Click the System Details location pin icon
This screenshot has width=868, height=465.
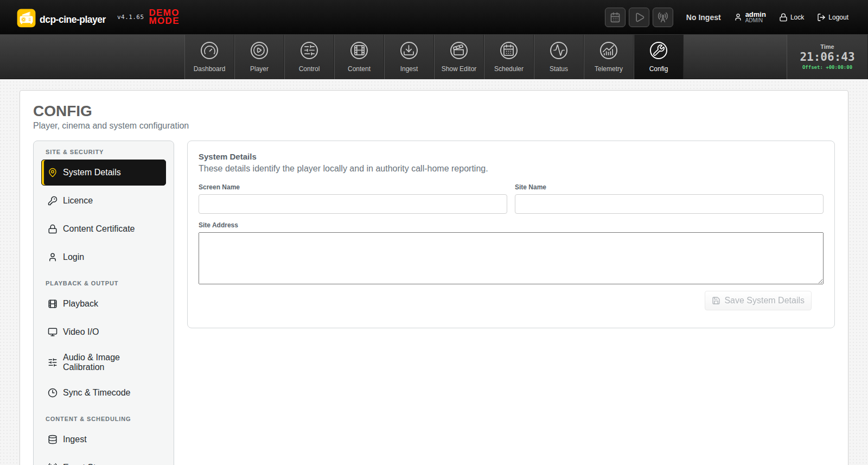tap(53, 173)
